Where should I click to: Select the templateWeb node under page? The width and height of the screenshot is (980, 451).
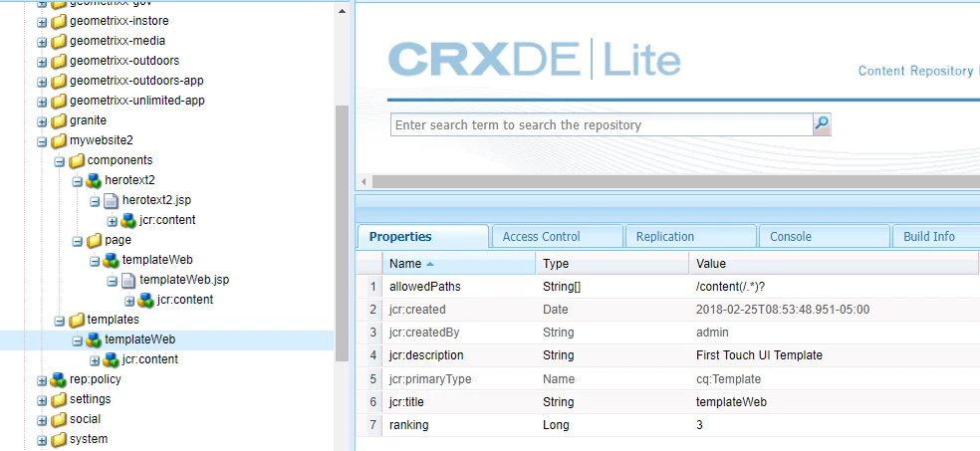coord(157,260)
